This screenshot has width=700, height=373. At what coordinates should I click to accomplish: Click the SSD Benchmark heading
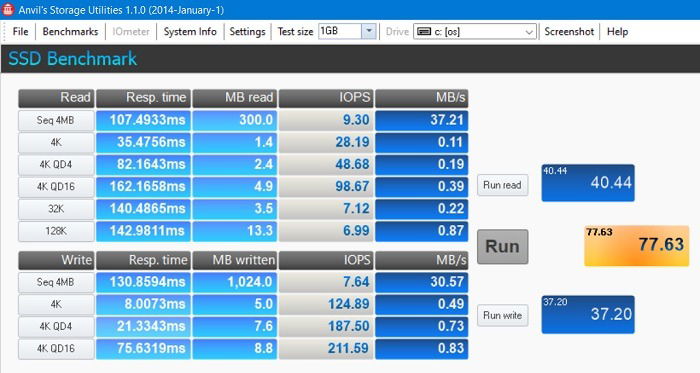pos(73,59)
